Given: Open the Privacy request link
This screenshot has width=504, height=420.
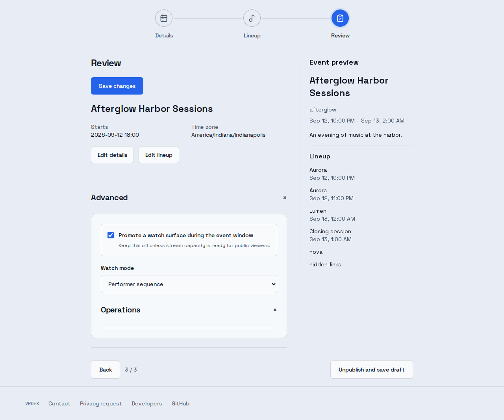Looking at the screenshot, I should point(101,403).
